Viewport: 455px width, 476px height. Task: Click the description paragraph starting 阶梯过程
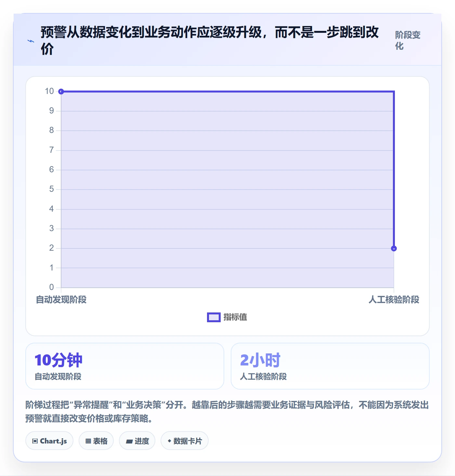click(x=227, y=412)
